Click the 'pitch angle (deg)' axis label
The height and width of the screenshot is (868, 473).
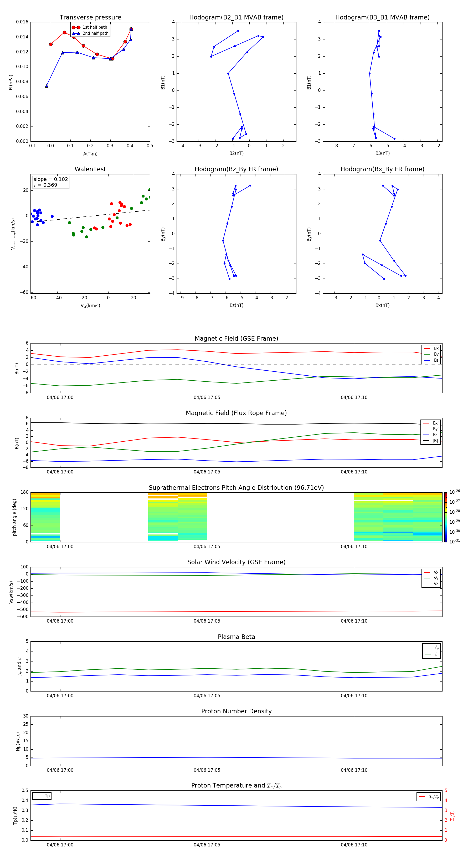tap(14, 517)
